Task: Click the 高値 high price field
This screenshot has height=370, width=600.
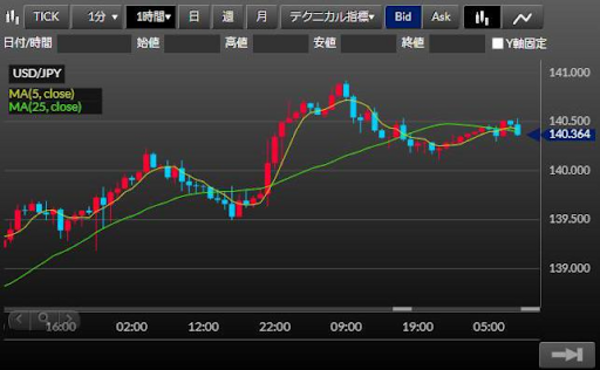Action: point(280,43)
